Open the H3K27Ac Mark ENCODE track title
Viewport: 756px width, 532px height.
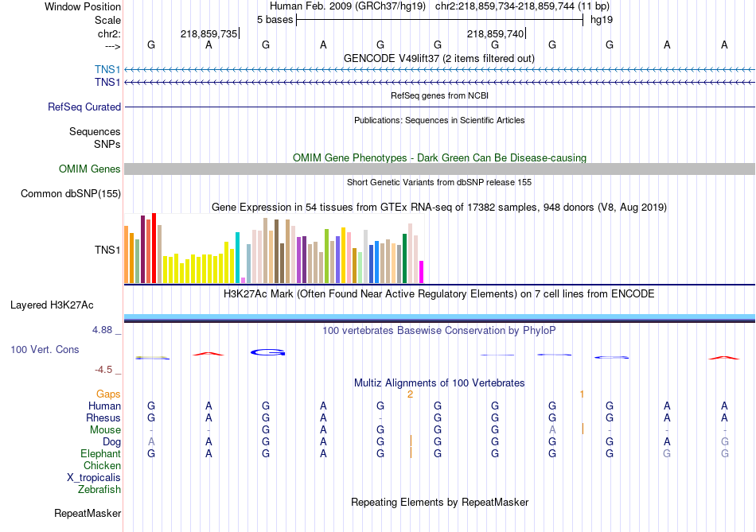pyautogui.click(x=439, y=294)
